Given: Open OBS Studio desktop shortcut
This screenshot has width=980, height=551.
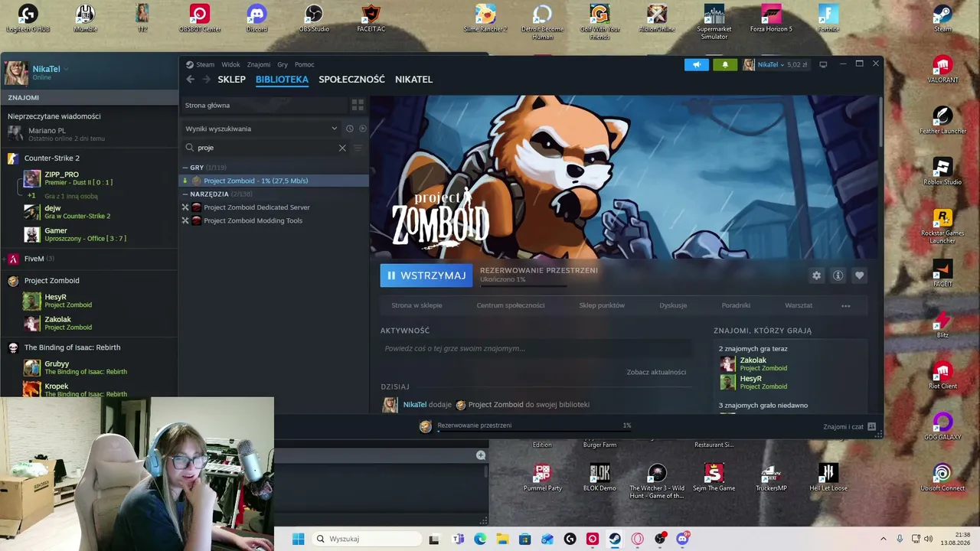Looking at the screenshot, I should pyautogui.click(x=314, y=19).
